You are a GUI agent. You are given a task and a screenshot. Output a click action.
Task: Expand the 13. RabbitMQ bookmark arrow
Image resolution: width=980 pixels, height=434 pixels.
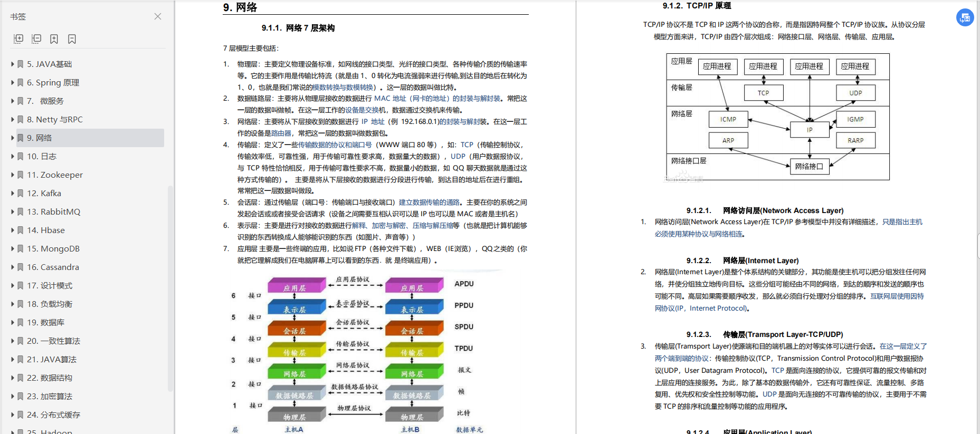click(13, 211)
